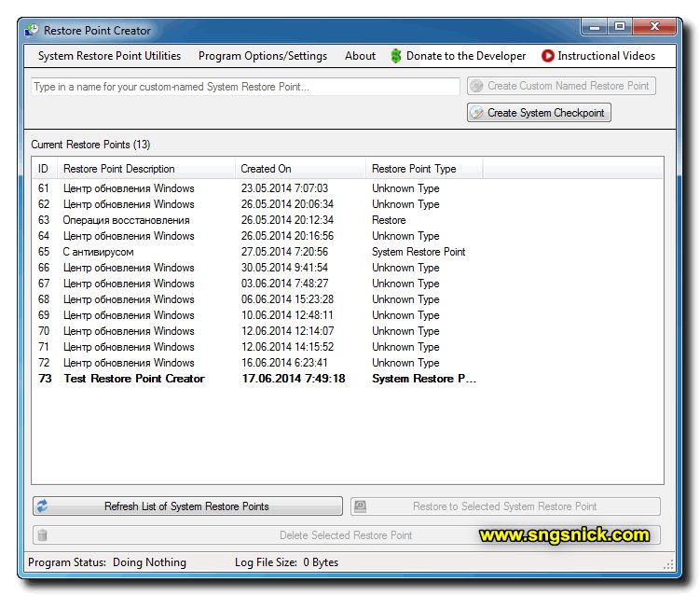The image size is (700, 596).
Task: Click the 17.06.2014 7:49:18 date cell
Action: pos(294,379)
